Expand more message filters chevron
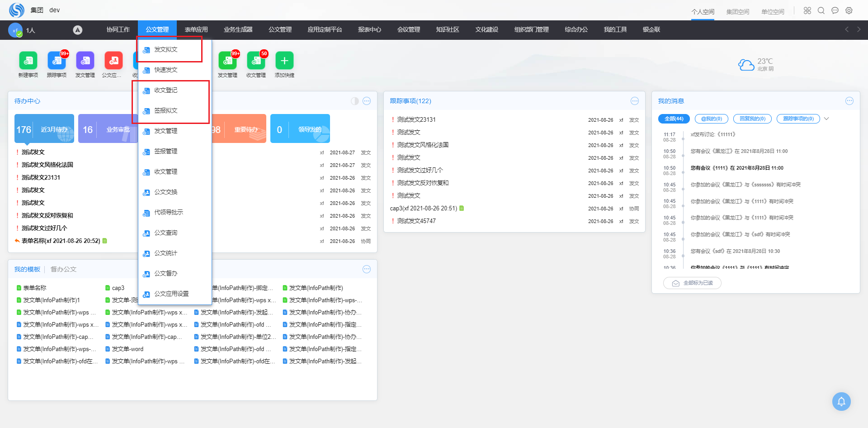Screen dimensions: 868x428 826,119
